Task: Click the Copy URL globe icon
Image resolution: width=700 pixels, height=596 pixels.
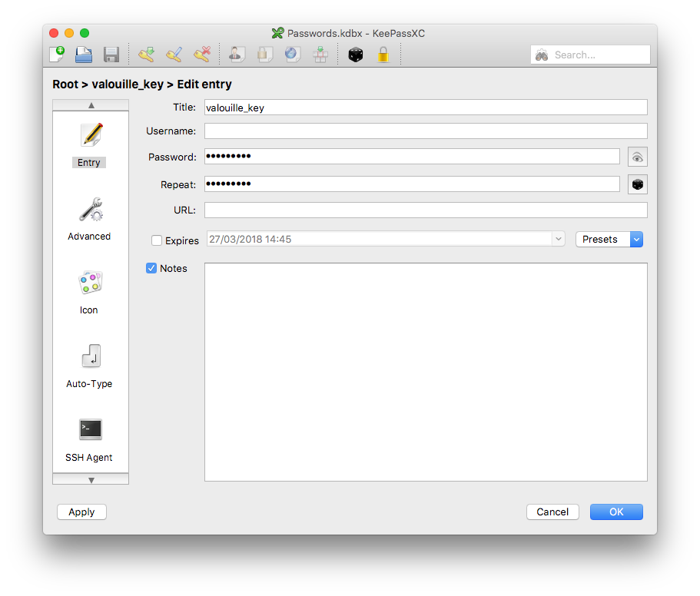Action: point(293,55)
